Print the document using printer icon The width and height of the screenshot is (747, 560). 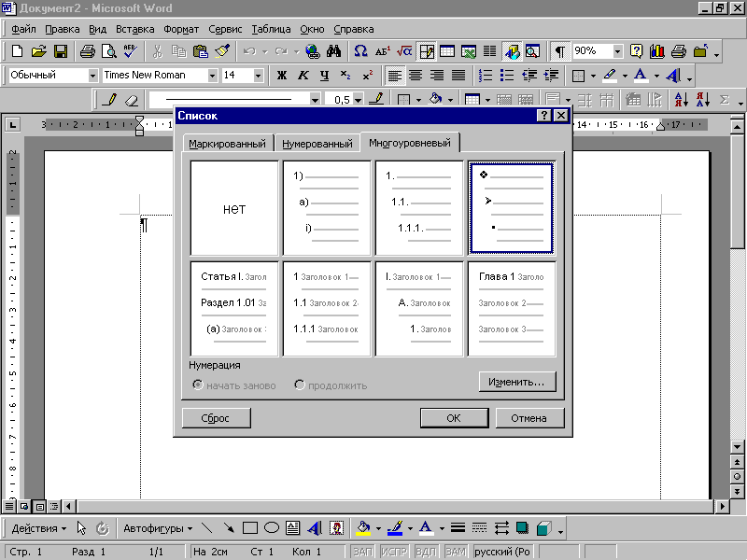pos(88,51)
